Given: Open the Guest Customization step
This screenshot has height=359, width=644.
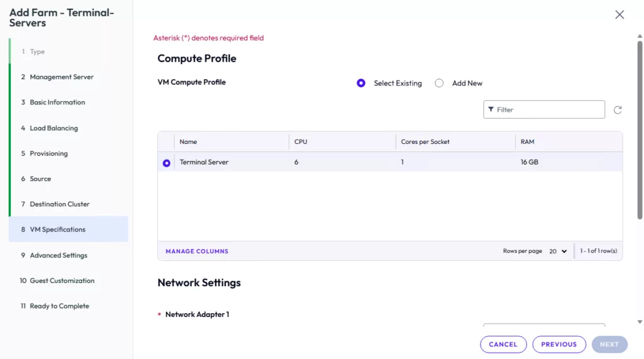Looking at the screenshot, I should coord(62,281).
